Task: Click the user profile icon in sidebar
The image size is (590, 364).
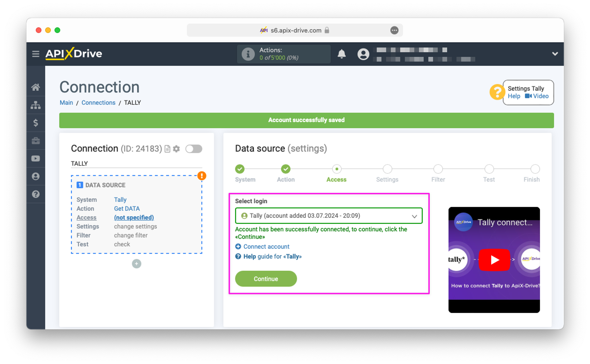Action: pyautogui.click(x=36, y=176)
